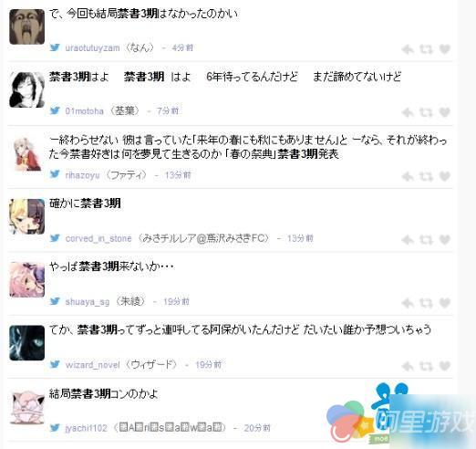Reply to uraotutuyzam's tweet
This screenshot has height=449, width=476.
coord(408,49)
